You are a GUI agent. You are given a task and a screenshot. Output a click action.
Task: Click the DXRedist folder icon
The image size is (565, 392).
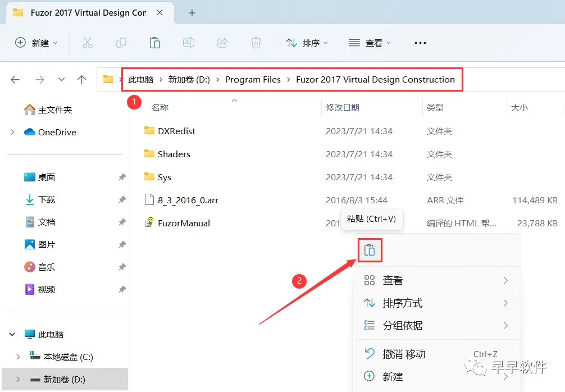point(149,130)
